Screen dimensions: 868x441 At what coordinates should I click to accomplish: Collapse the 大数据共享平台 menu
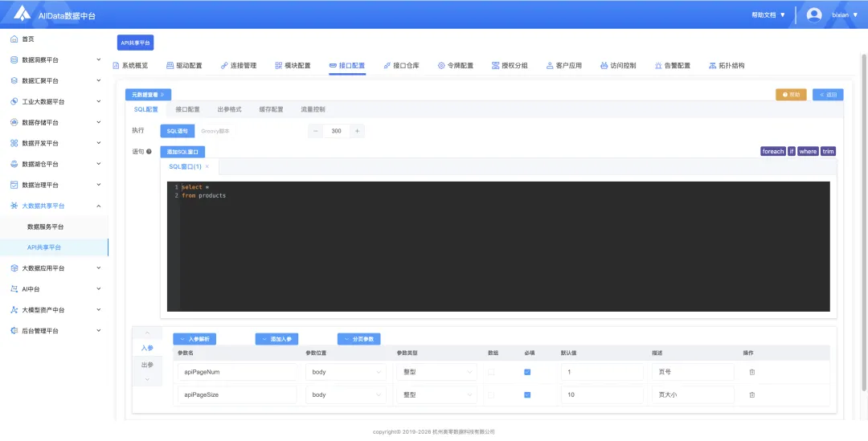tap(99, 206)
